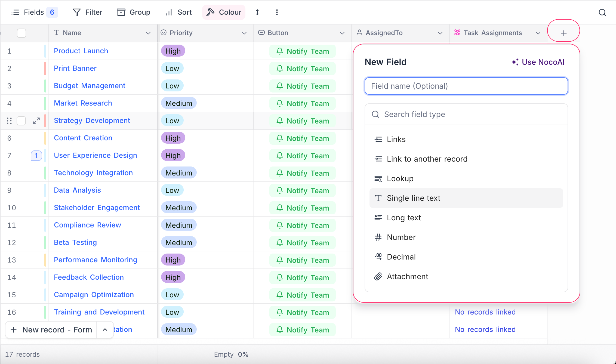Click the search magnifier at top right
This screenshot has height=364, width=616.
click(602, 13)
